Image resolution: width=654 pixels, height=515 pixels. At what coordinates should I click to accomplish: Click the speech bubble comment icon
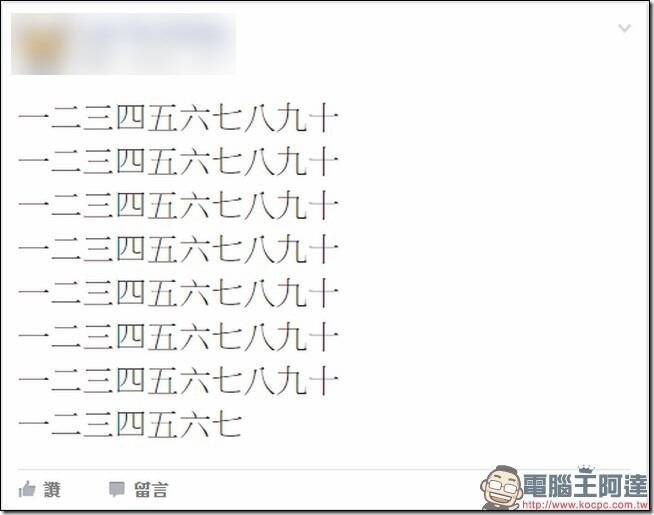117,489
